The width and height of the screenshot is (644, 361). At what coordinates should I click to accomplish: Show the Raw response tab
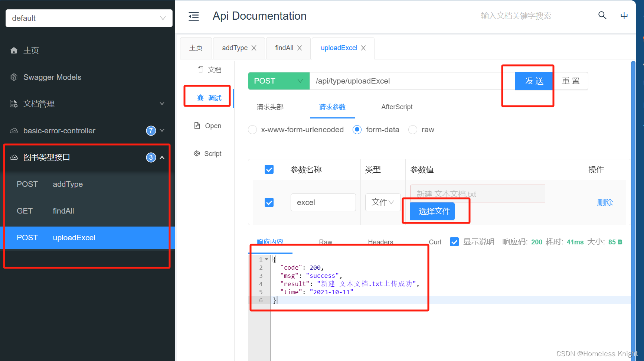tap(326, 242)
